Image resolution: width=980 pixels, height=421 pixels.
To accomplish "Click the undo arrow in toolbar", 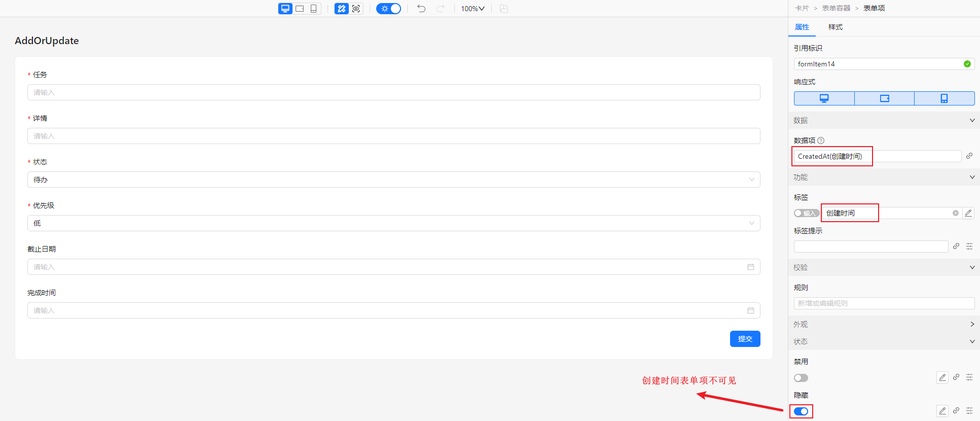I will pyautogui.click(x=421, y=9).
